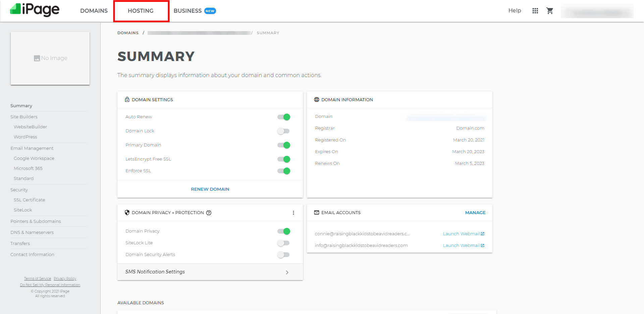The height and width of the screenshot is (314, 644).
Task: Click the No Image placeholder thumbnail
Action: tap(50, 58)
